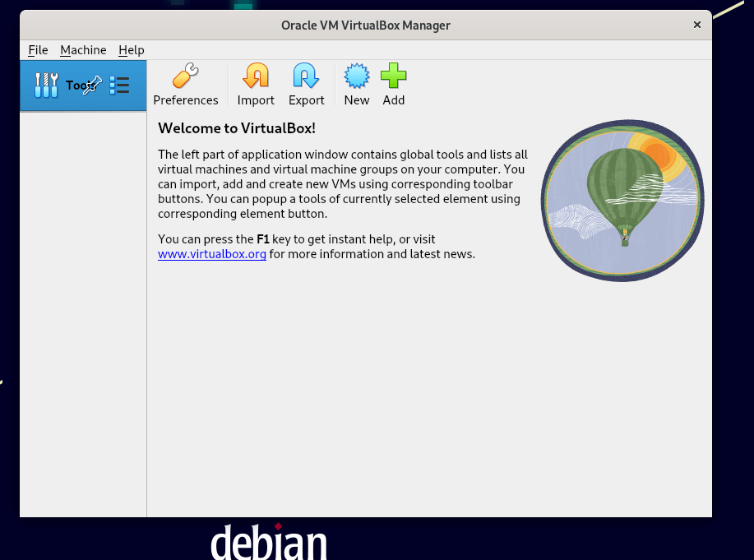Click the pin icon on Tools
754x560 pixels.
click(x=93, y=86)
